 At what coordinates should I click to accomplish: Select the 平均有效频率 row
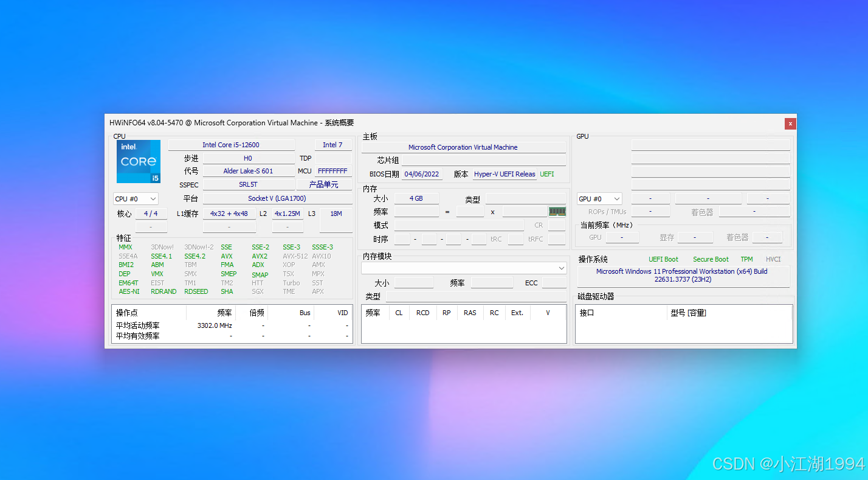point(232,336)
